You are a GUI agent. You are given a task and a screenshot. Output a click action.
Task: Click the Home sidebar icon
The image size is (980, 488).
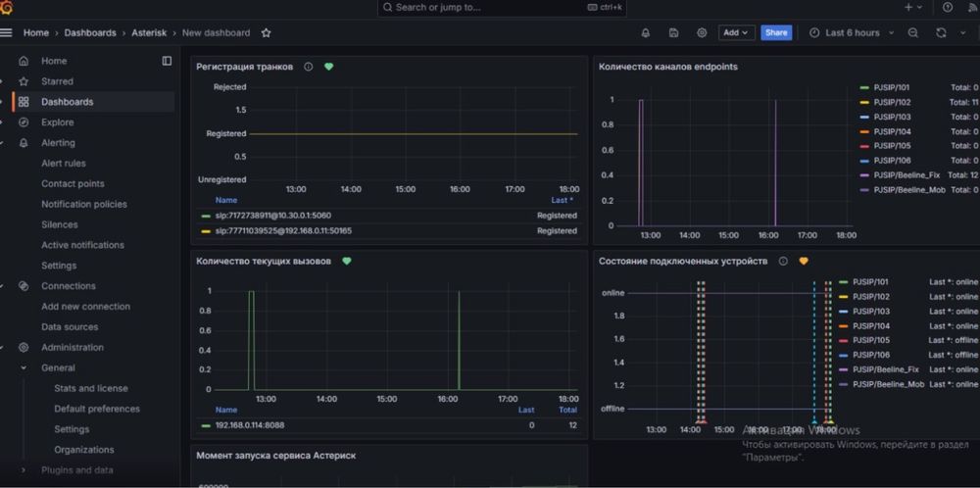point(24,61)
